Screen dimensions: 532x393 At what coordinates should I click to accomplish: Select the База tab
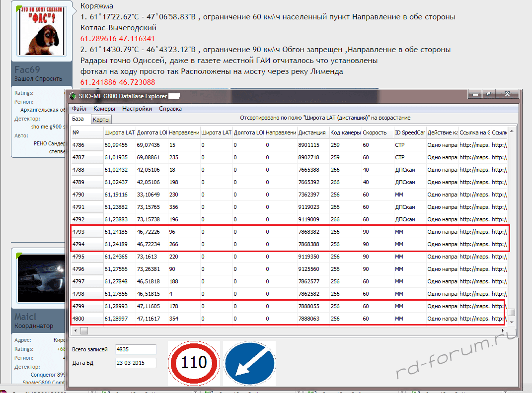coord(78,119)
